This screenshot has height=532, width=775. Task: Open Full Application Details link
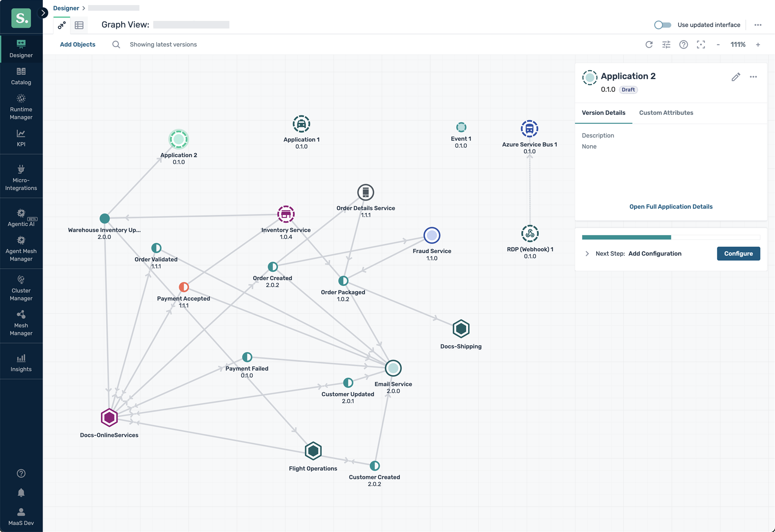pos(671,207)
